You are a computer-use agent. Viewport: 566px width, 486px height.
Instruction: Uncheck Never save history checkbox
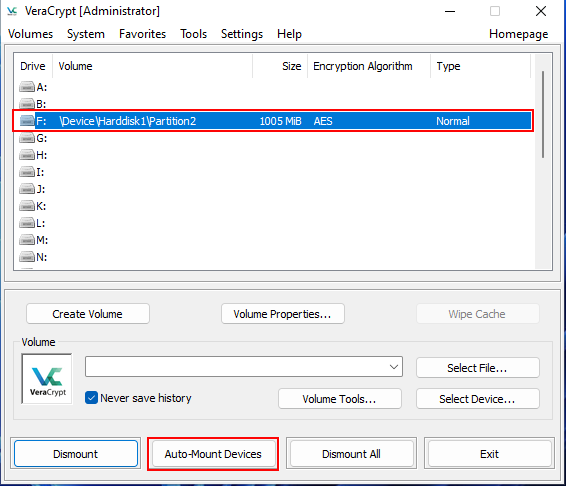click(91, 398)
